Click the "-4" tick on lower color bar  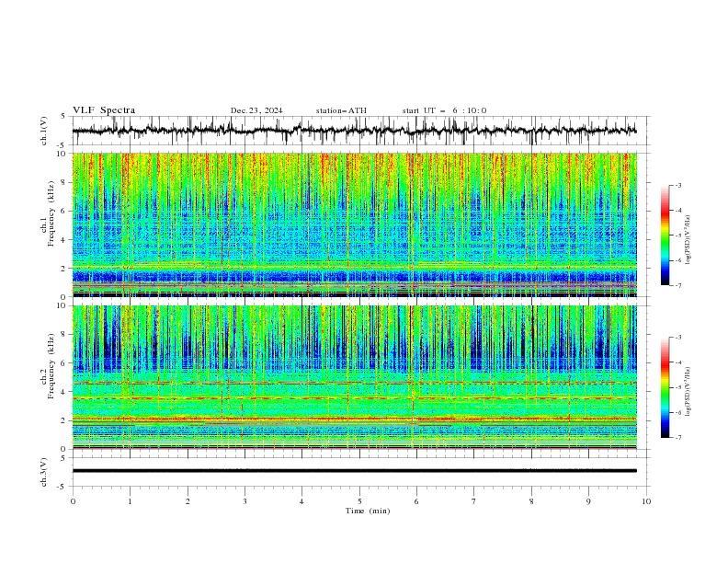tap(677, 362)
